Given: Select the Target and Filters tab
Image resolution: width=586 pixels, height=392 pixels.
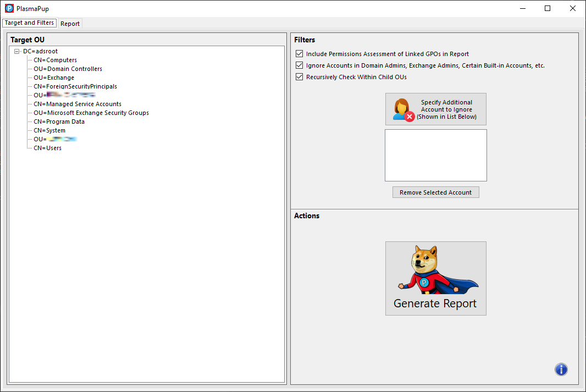Looking at the screenshot, I should tap(29, 23).
